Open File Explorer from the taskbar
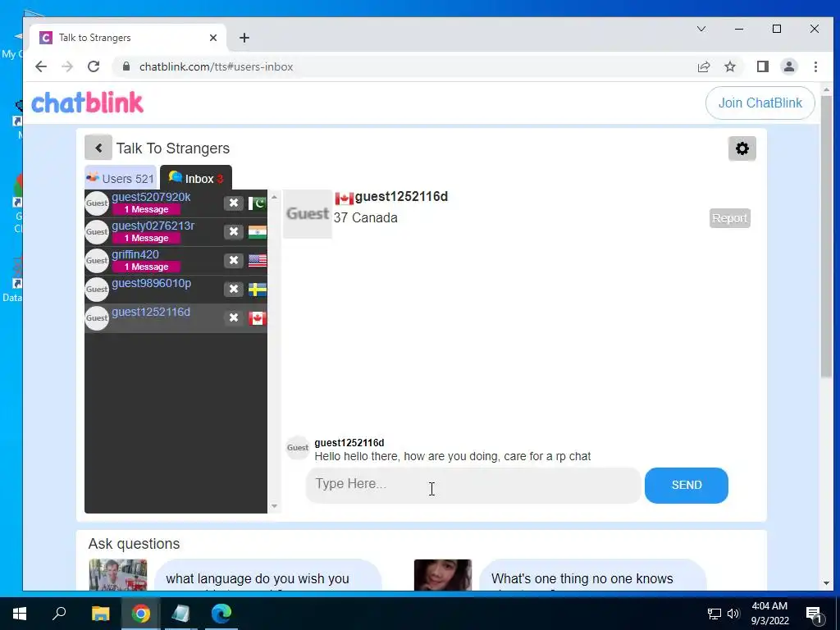The height and width of the screenshot is (630, 840). [x=100, y=614]
